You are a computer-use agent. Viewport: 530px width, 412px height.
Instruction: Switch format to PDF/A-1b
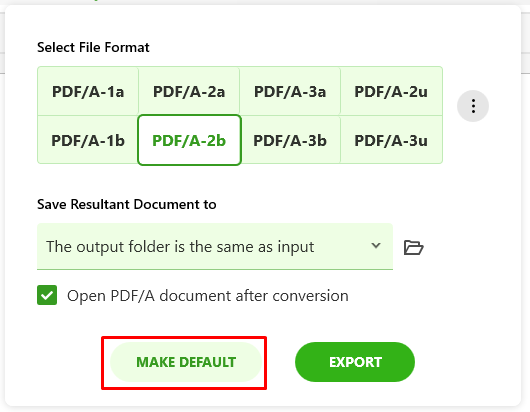88,140
